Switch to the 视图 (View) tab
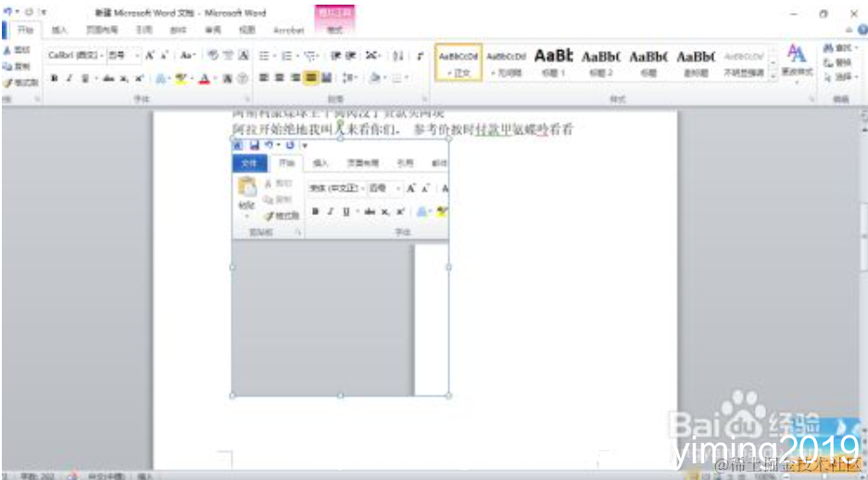 tap(247, 30)
